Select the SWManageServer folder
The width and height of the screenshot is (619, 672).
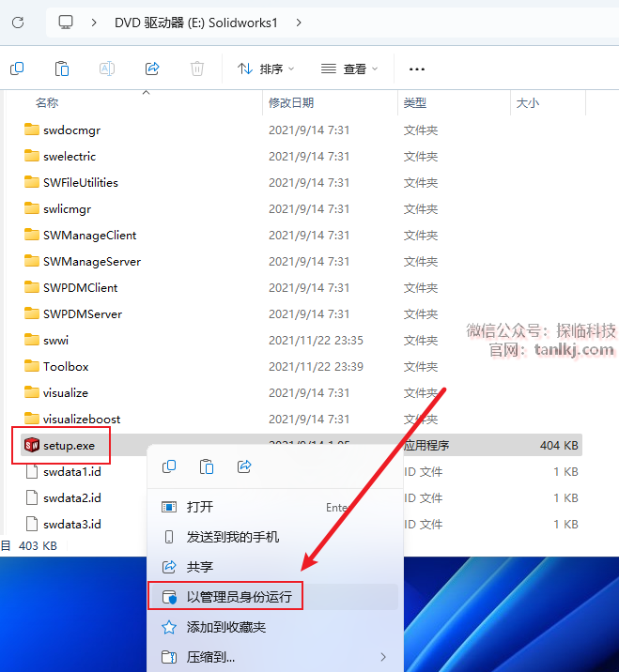[x=83, y=262]
